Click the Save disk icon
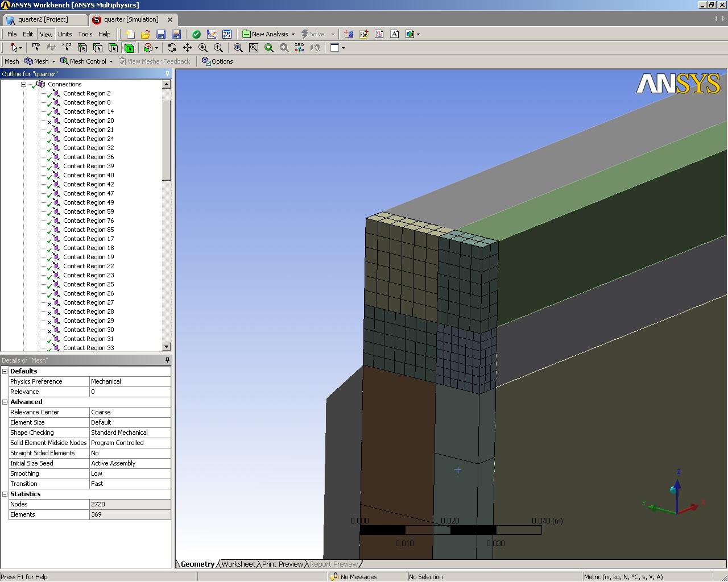The width and height of the screenshot is (728, 582). point(161,34)
